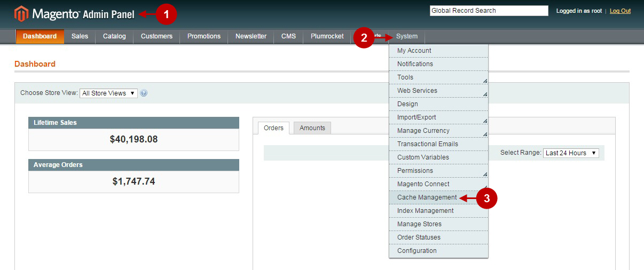Switch to the Amounts tab

tap(312, 128)
